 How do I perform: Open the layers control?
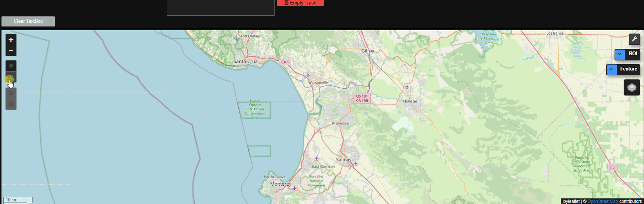pyautogui.click(x=632, y=88)
